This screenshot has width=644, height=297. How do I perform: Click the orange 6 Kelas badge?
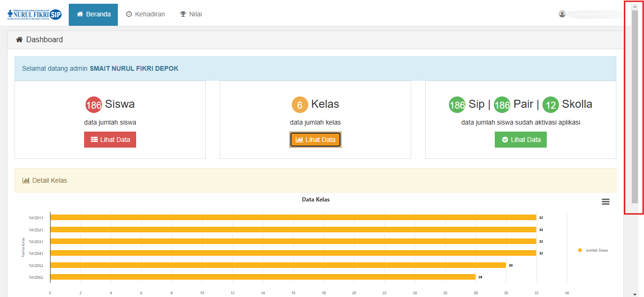click(300, 105)
